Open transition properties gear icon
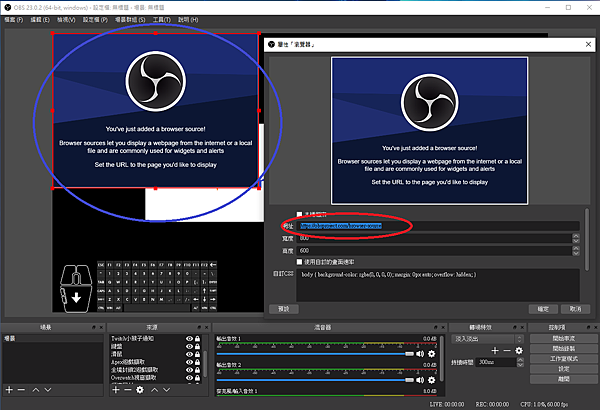Viewport: 600px width, 410px height. coord(519,350)
